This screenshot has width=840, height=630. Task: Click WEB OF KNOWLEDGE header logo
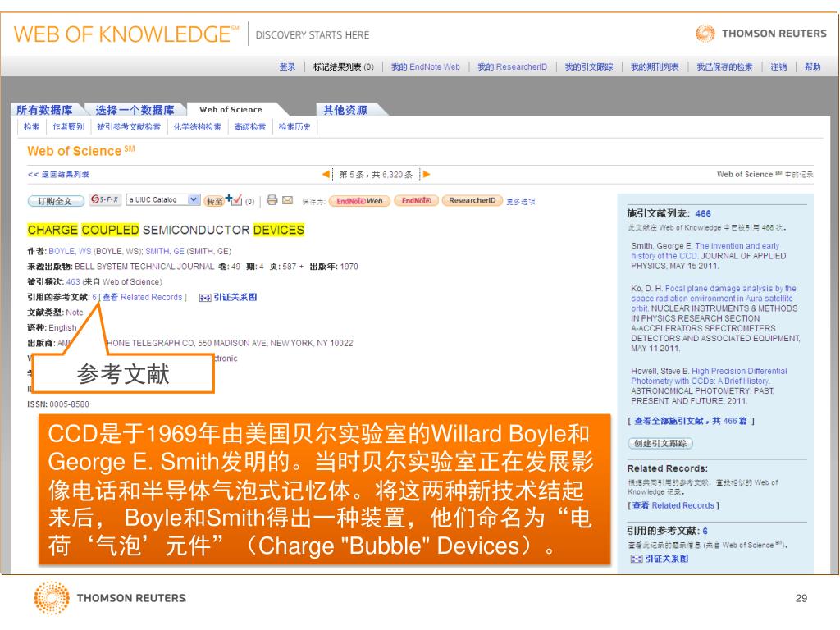126,34
